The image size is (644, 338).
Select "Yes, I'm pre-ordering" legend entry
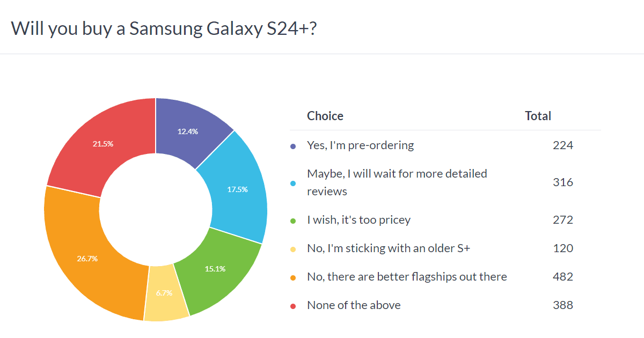(360, 145)
